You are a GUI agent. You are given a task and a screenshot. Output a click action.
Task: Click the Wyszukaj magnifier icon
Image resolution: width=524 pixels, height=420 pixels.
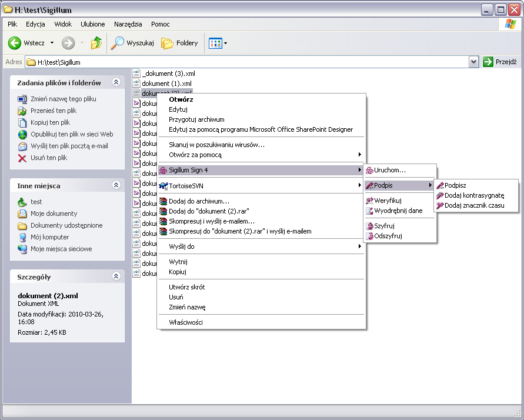[117, 43]
